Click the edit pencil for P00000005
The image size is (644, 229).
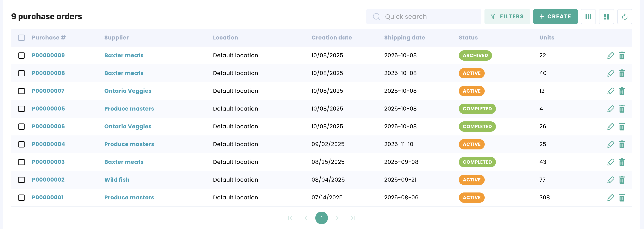(x=610, y=109)
